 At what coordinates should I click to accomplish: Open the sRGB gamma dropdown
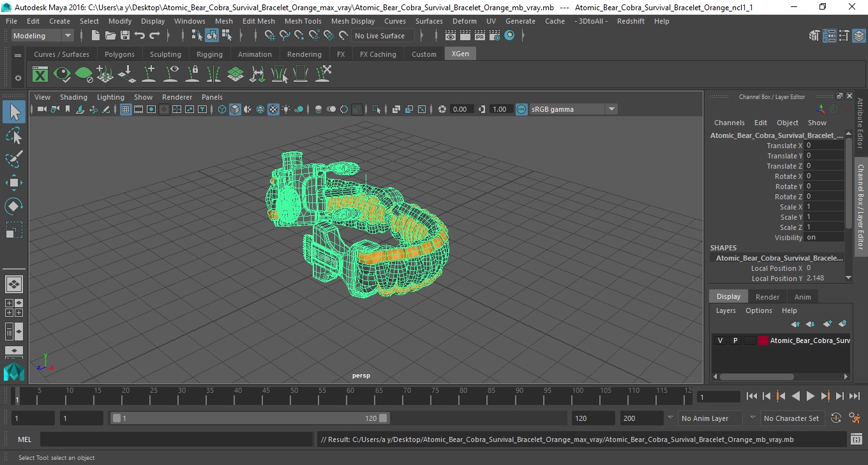[x=572, y=109]
